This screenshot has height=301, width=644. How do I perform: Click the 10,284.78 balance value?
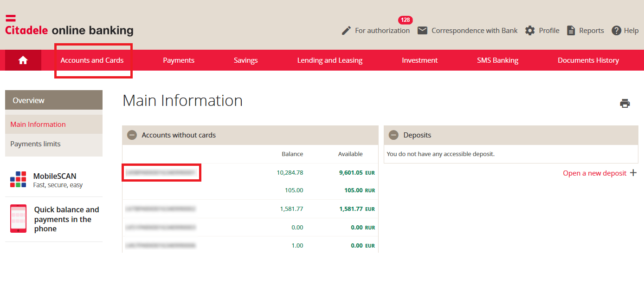point(290,173)
